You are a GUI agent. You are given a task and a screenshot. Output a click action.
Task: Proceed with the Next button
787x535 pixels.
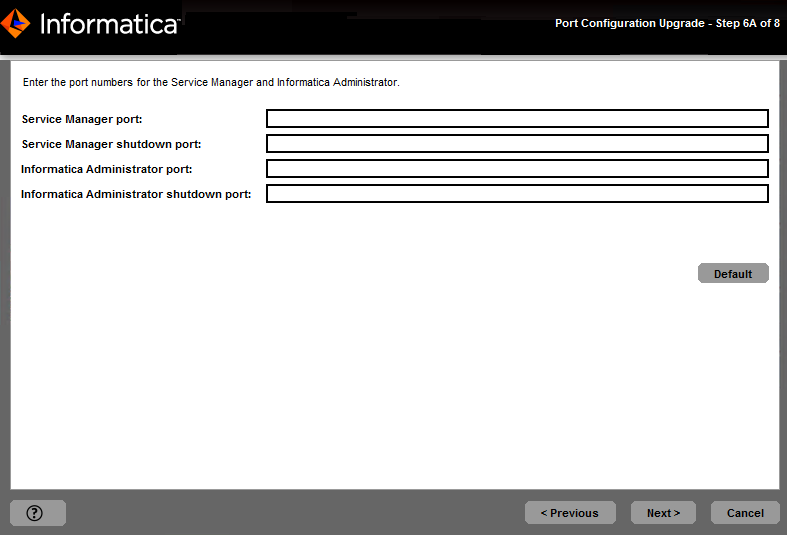[663, 513]
